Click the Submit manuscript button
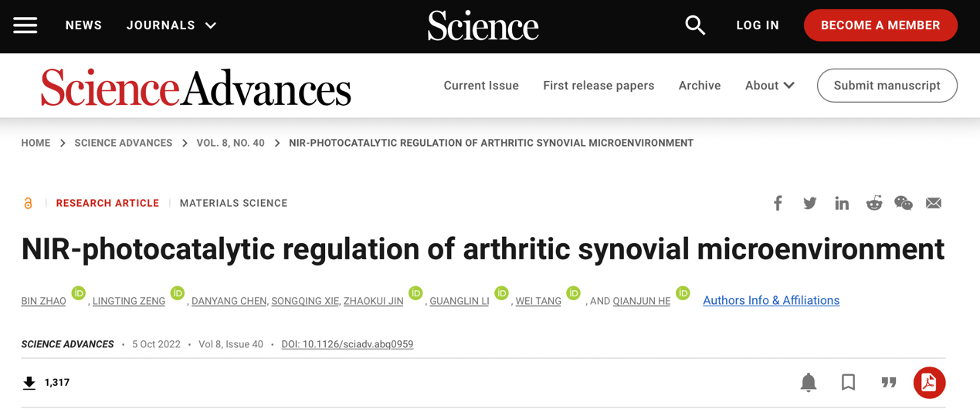 click(x=887, y=86)
